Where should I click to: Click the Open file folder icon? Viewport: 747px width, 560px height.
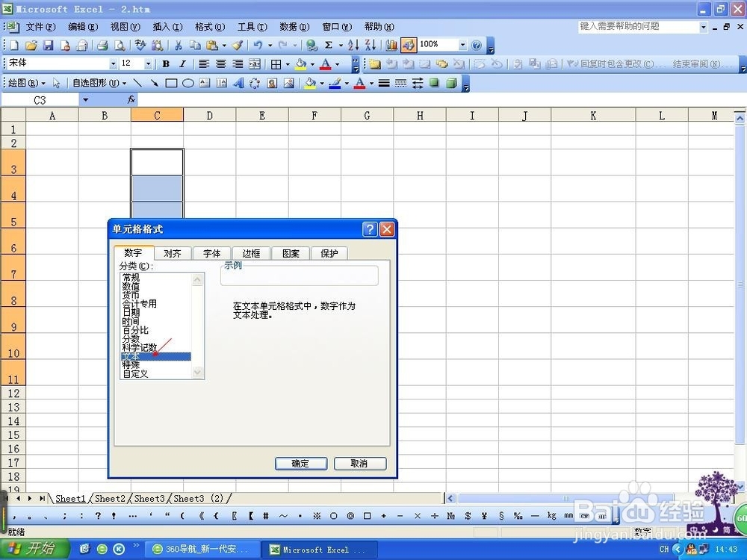[x=31, y=46]
